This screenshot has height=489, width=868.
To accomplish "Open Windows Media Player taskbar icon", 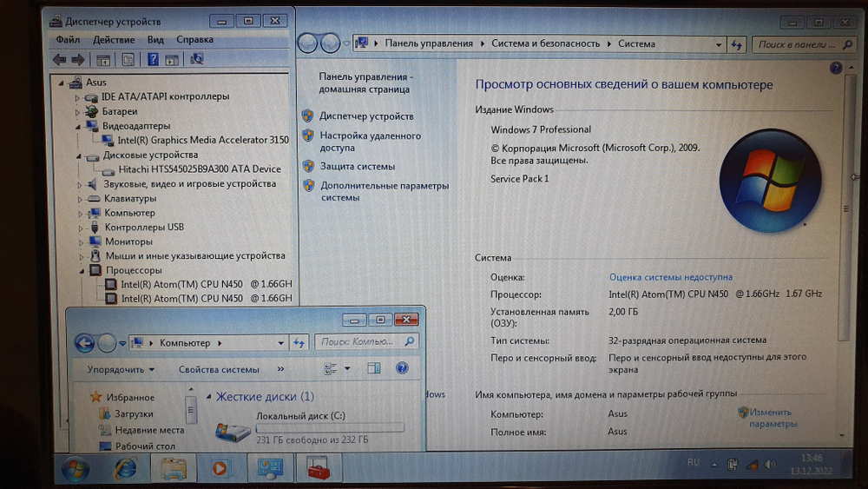I will 220,470.
